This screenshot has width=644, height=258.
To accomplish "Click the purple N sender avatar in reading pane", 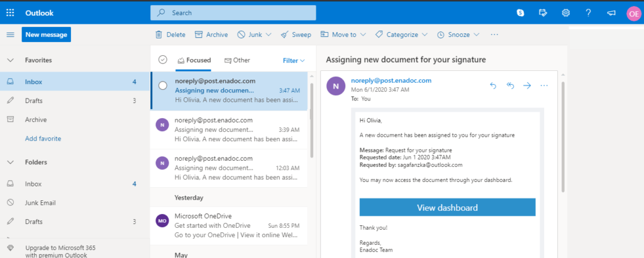I will (336, 86).
